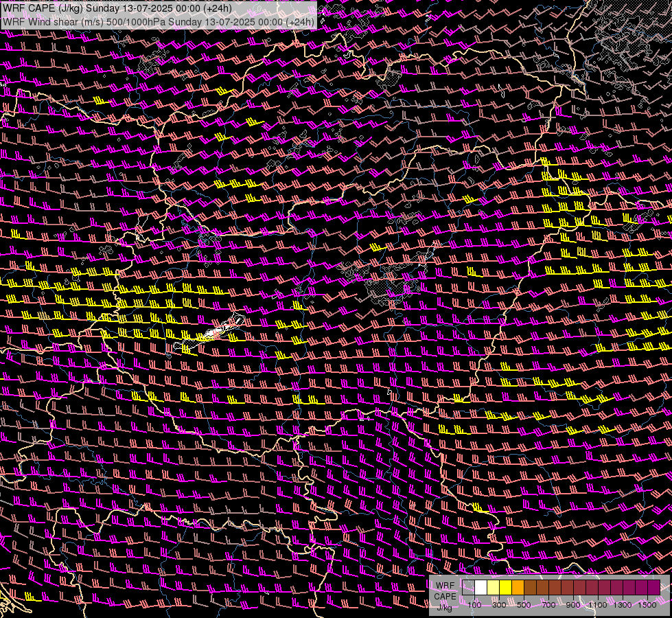Click the bright yellow 300–400 J/kg swatch

(x=506, y=587)
